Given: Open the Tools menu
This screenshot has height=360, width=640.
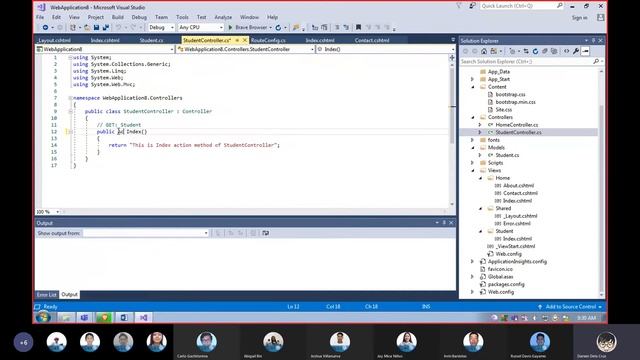Looking at the screenshot, I should [182, 17].
